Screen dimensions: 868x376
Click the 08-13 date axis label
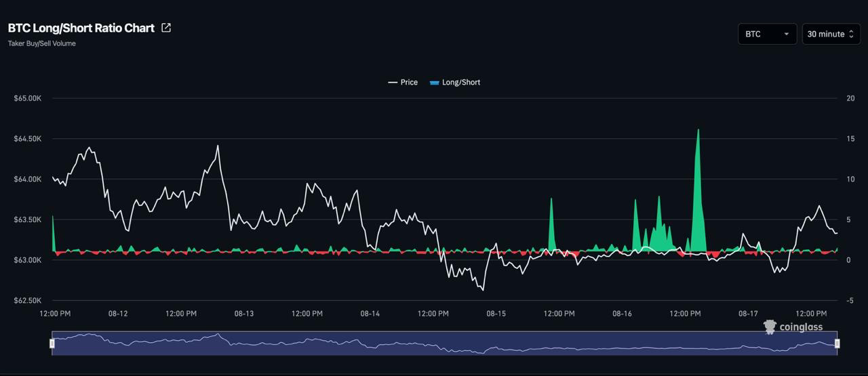pos(244,314)
